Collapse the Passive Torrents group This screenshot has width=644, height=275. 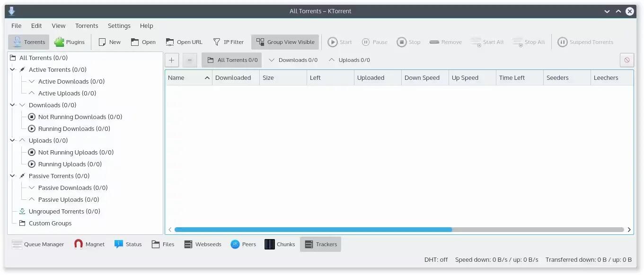pos(13,176)
